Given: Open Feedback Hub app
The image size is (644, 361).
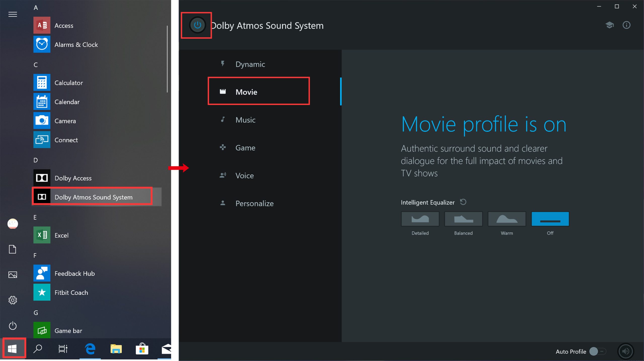Looking at the screenshot, I should pos(97,273).
